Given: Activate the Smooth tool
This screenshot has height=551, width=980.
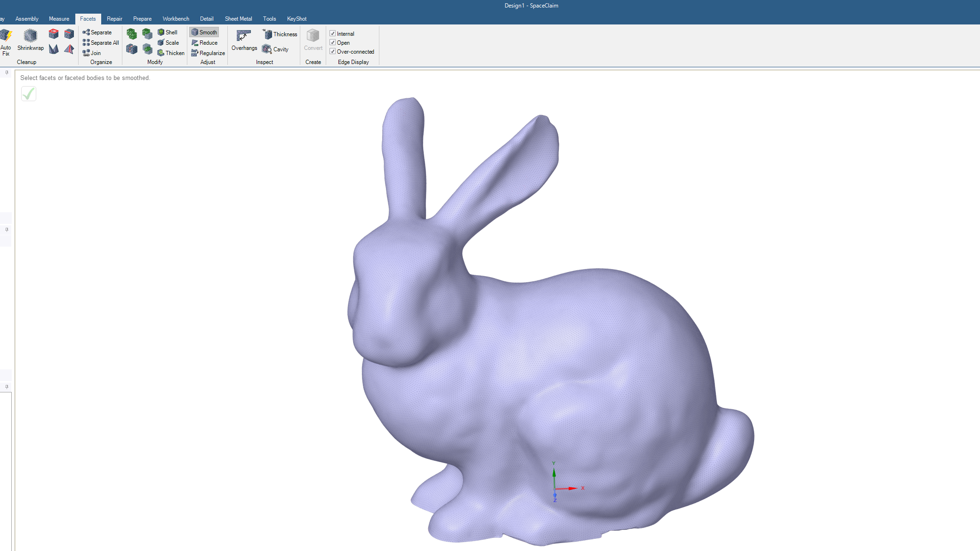Looking at the screenshot, I should point(204,32).
